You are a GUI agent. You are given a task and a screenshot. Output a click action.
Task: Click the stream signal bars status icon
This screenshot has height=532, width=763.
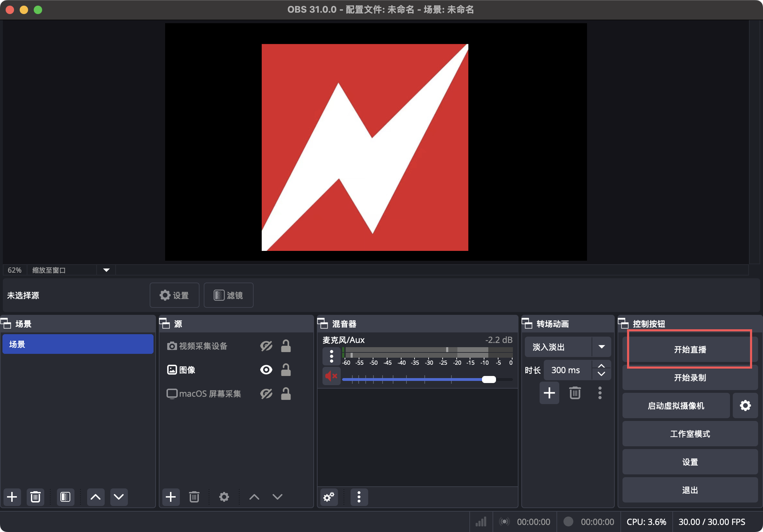pos(481,522)
